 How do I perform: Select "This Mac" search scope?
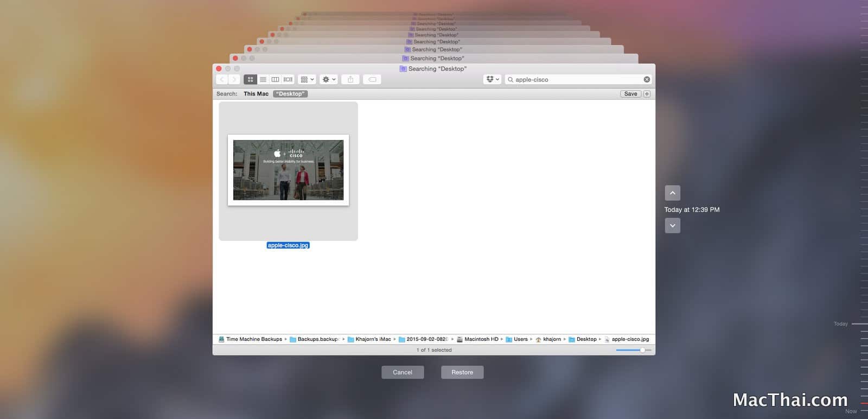[x=256, y=94]
